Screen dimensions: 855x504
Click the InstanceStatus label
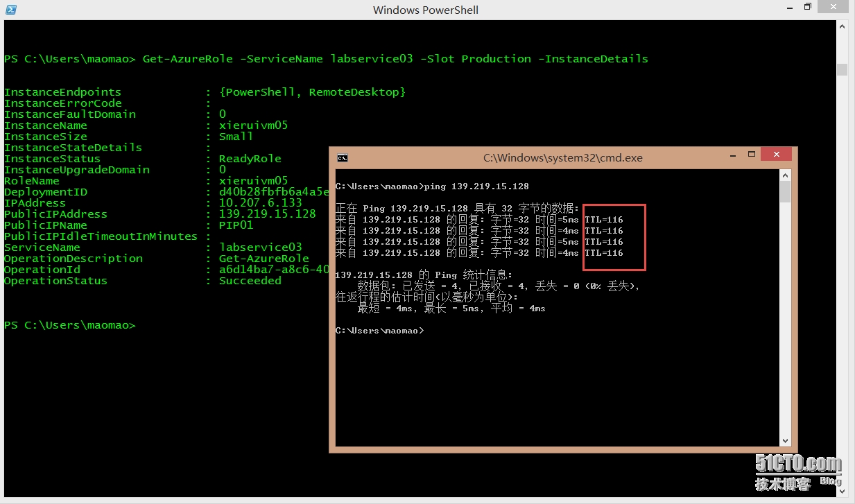point(52,159)
